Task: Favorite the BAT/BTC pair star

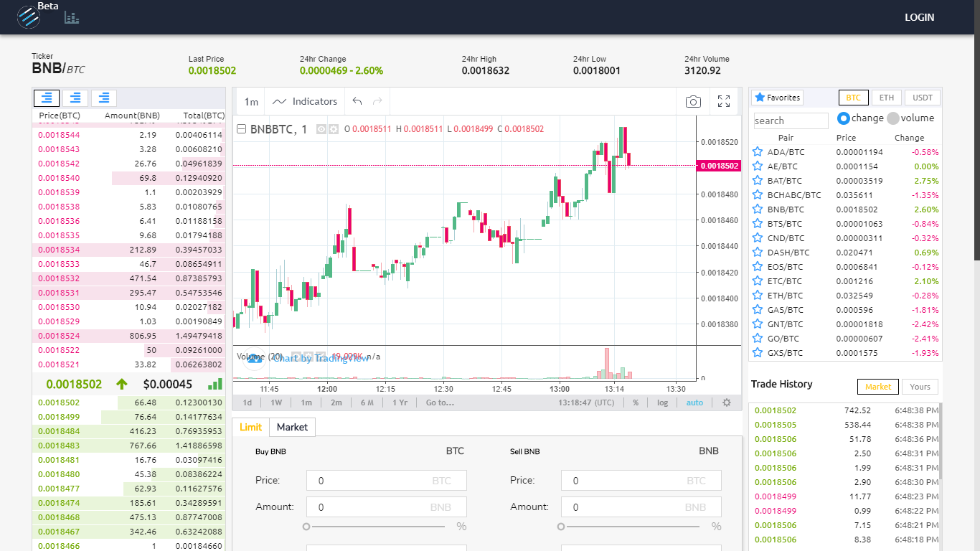Action: 757,180
